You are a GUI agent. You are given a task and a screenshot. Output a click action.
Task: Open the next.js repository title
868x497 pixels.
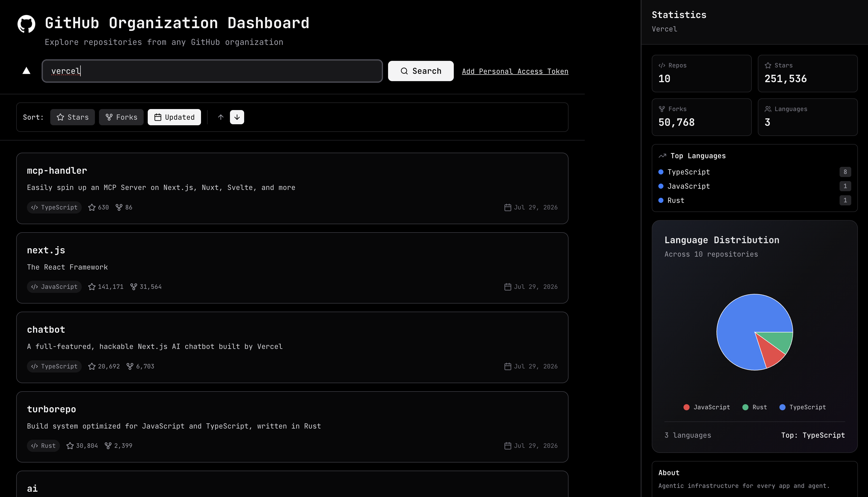coord(46,250)
